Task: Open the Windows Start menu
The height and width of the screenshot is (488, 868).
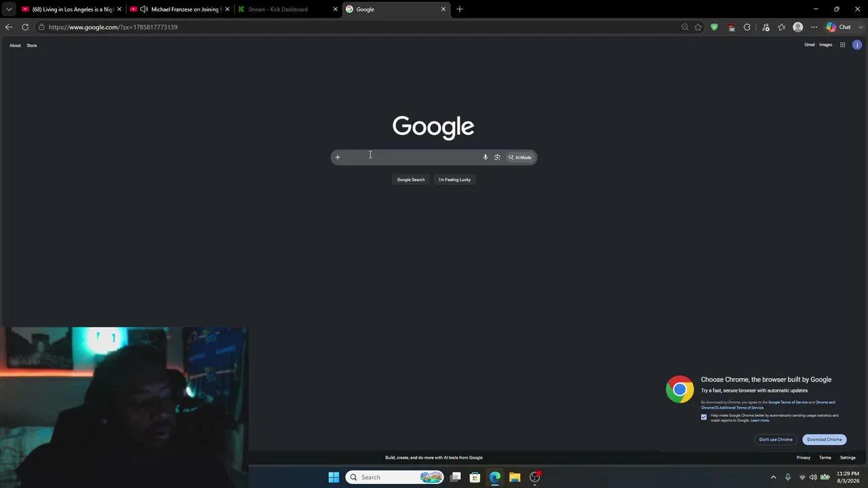Action: (334, 477)
